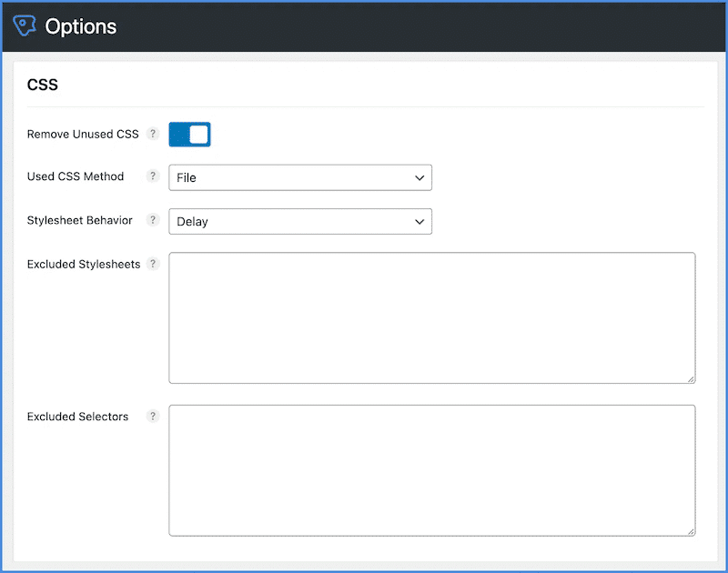Focus the Excluded Stylesheets text area
Image resolution: width=728 pixels, height=573 pixels.
pos(432,317)
